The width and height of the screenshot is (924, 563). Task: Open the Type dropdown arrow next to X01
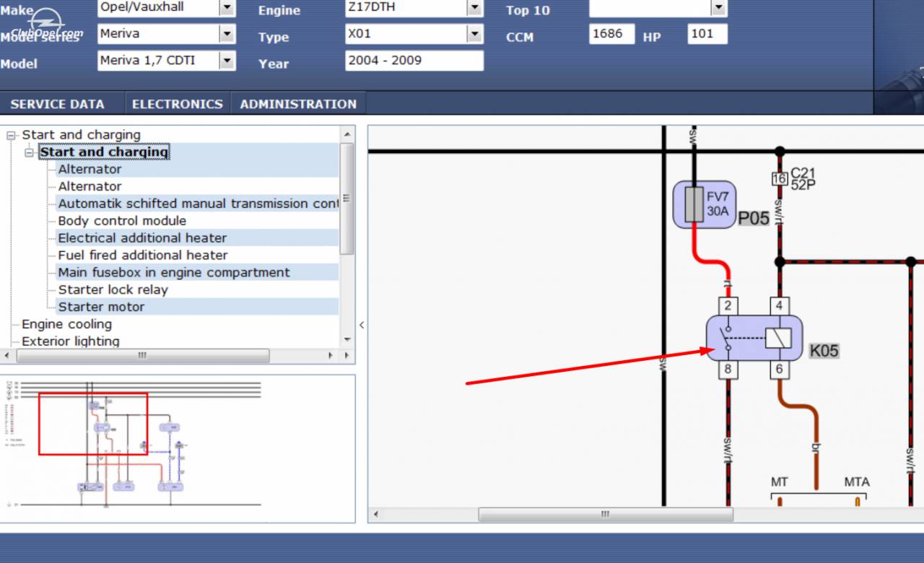click(x=474, y=34)
